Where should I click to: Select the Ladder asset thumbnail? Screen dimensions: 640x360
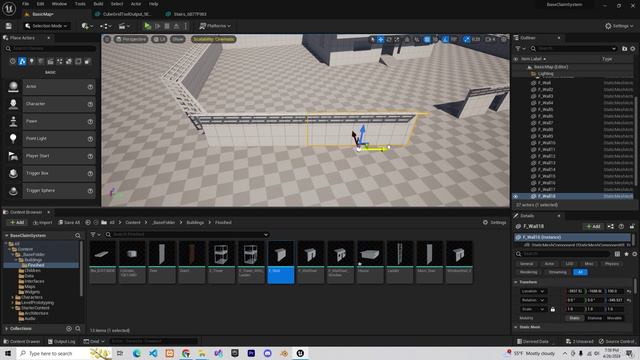(400, 262)
